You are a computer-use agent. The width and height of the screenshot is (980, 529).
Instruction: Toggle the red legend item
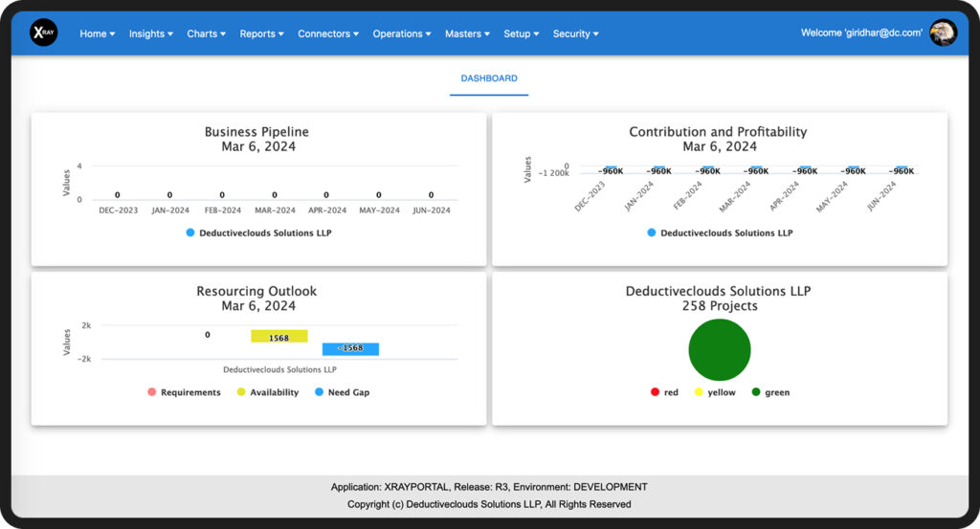tap(664, 392)
